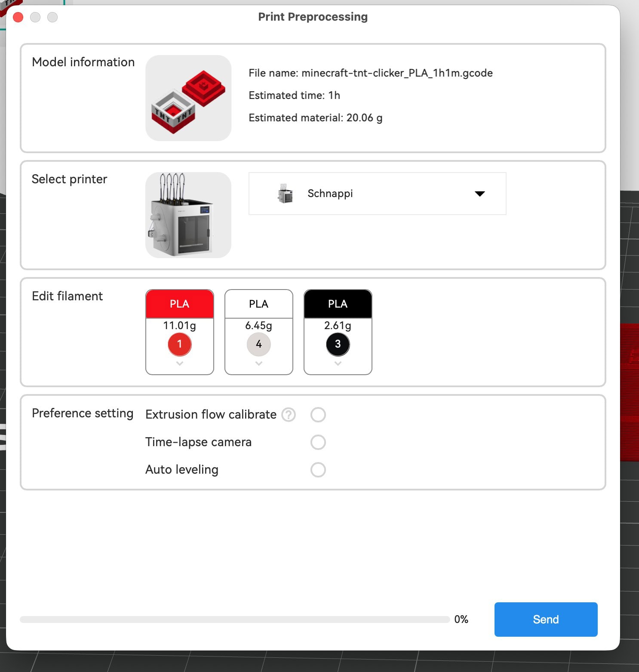Select the red PLA filament header
The image size is (639, 672).
click(180, 304)
